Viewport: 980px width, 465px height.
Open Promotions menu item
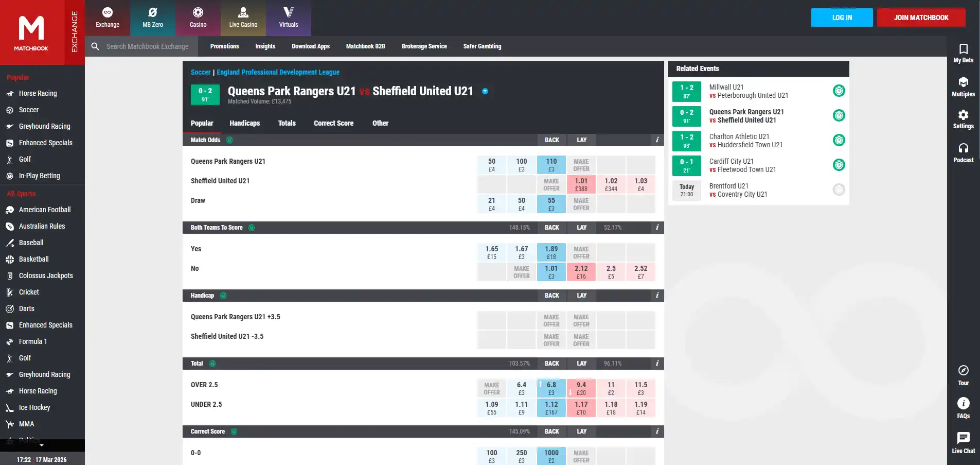(225, 46)
